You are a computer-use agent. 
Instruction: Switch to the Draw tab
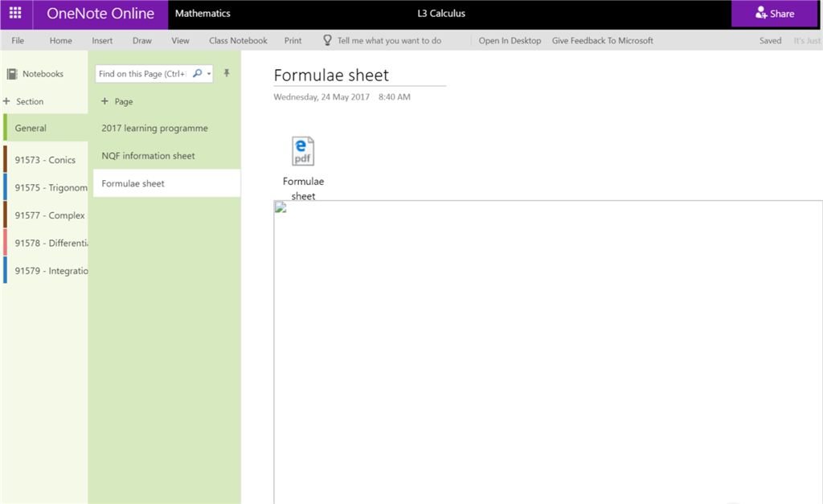(141, 40)
